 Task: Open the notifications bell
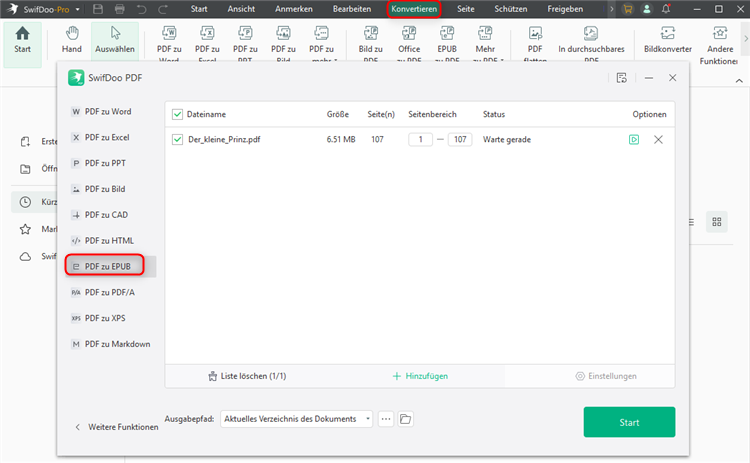(666, 9)
